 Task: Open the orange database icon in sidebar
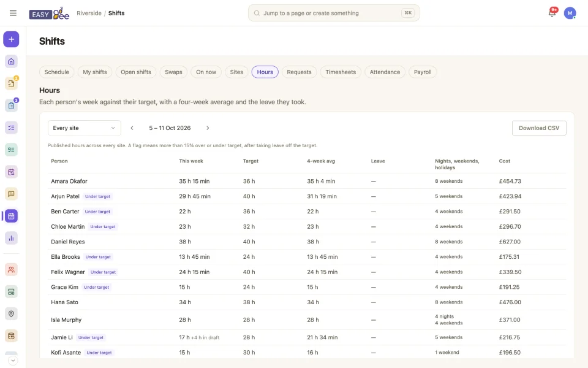click(11, 335)
